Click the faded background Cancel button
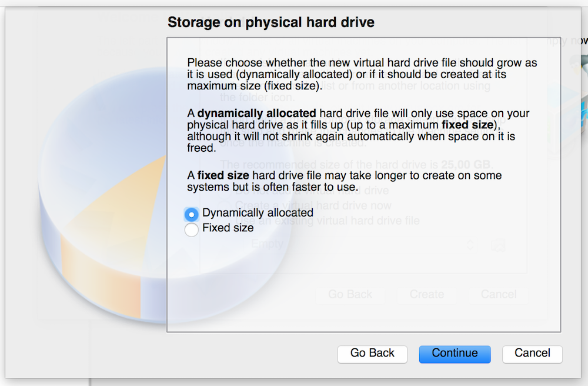588x386 pixels. tap(499, 294)
